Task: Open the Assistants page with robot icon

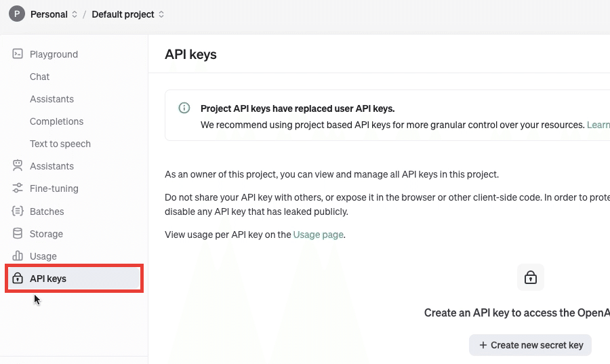Action: click(52, 166)
